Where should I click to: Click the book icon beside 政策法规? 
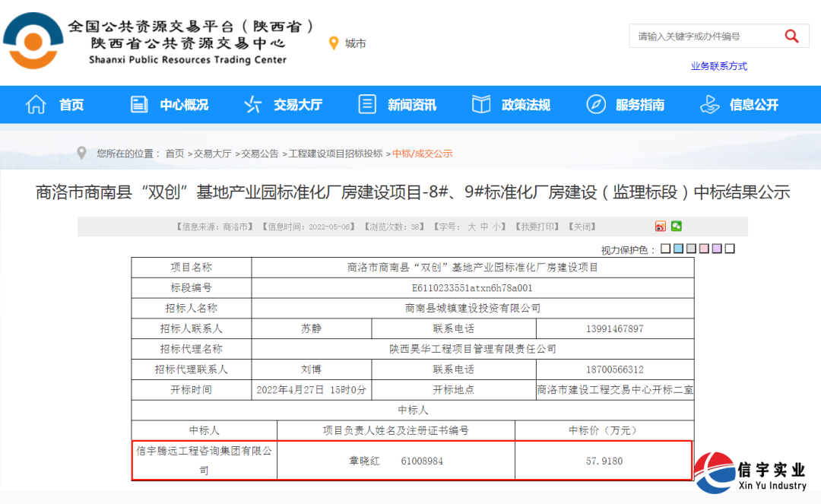click(480, 104)
